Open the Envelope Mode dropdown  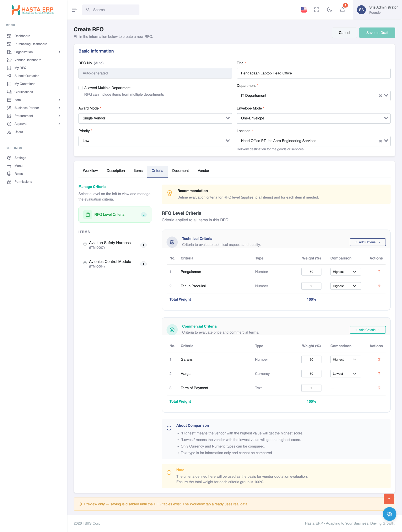click(313, 118)
